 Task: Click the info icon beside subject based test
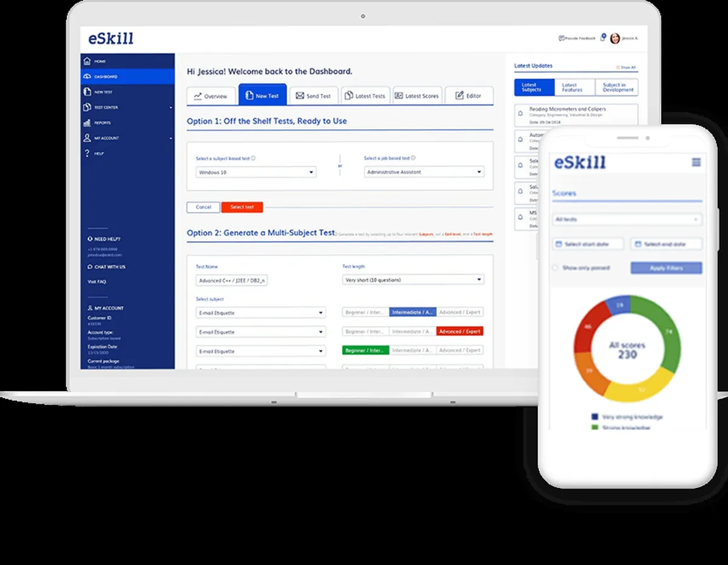click(253, 158)
